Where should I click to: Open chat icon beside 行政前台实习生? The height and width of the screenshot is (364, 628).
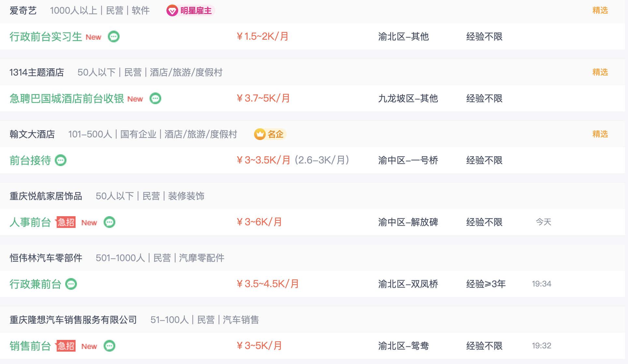click(114, 36)
